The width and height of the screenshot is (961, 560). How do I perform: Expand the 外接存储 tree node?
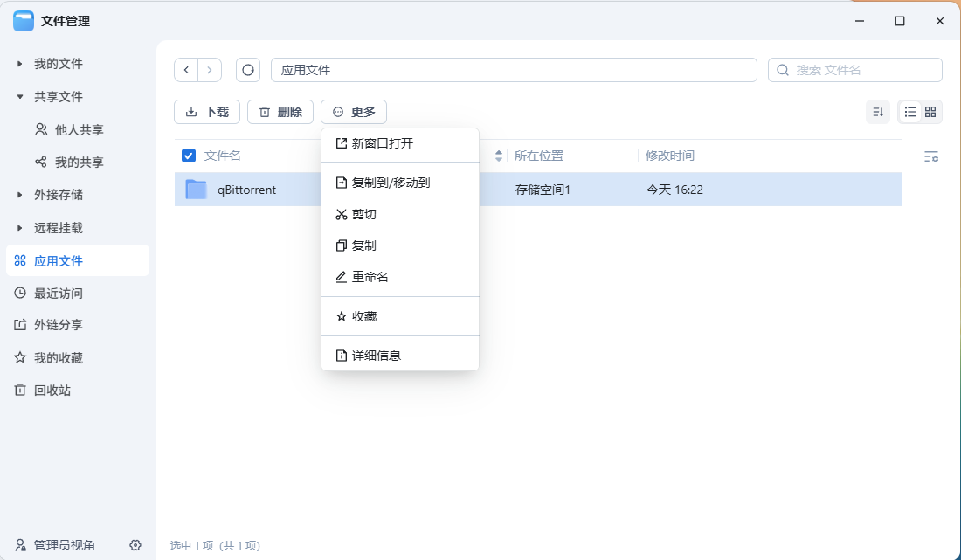[20, 195]
